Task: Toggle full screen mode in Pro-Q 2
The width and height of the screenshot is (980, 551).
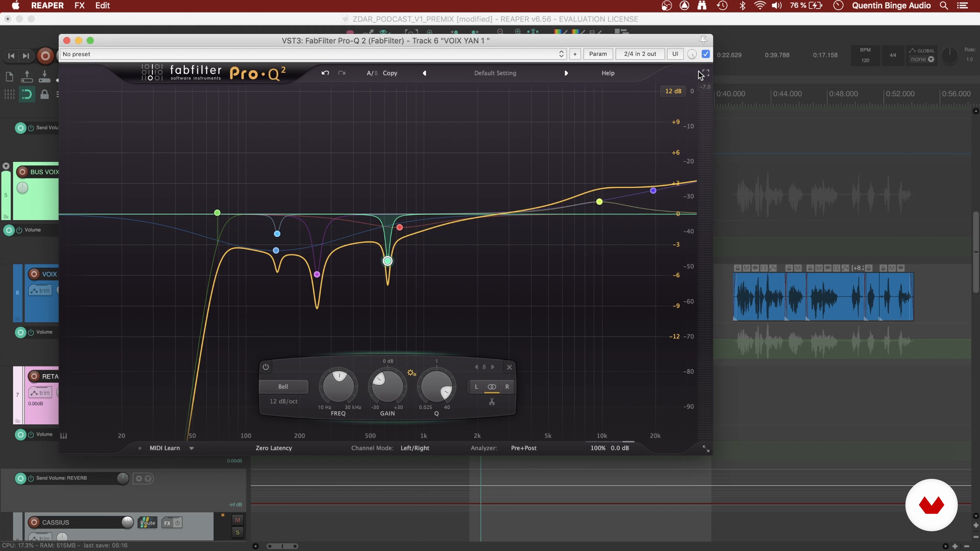Action: 705,73
